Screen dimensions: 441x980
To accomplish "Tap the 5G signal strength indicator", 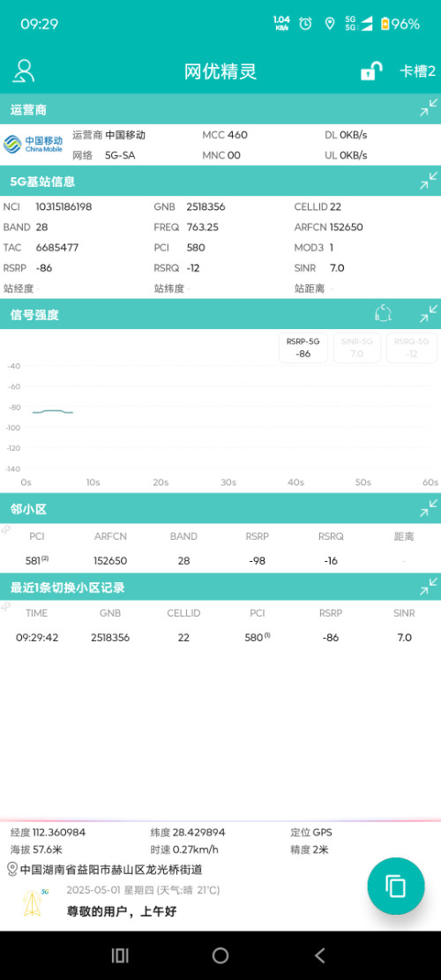I will point(359,24).
